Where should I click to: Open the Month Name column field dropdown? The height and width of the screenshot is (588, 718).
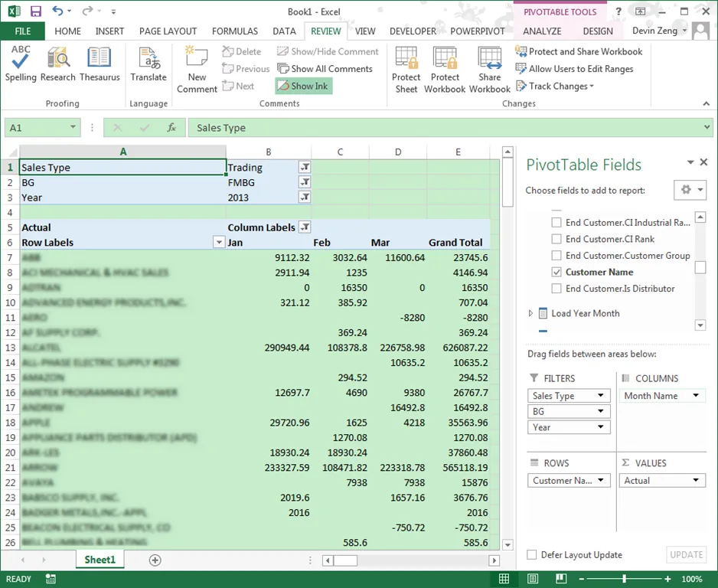[x=696, y=395]
